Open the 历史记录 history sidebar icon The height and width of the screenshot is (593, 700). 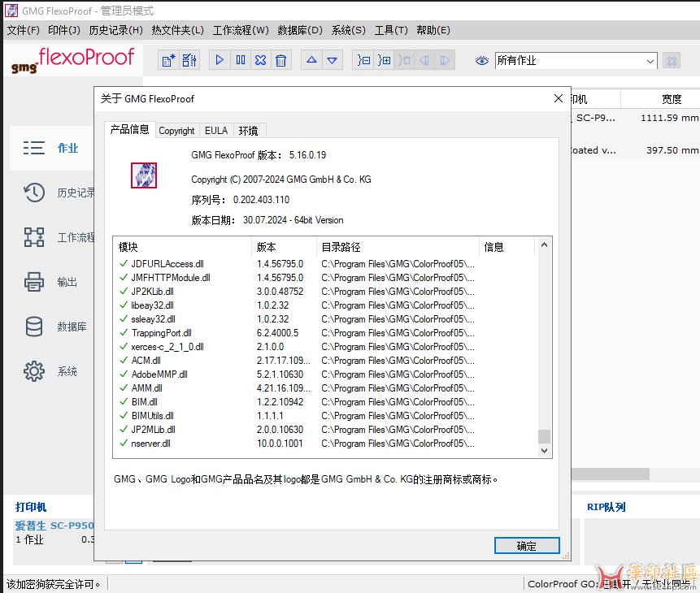[34, 193]
